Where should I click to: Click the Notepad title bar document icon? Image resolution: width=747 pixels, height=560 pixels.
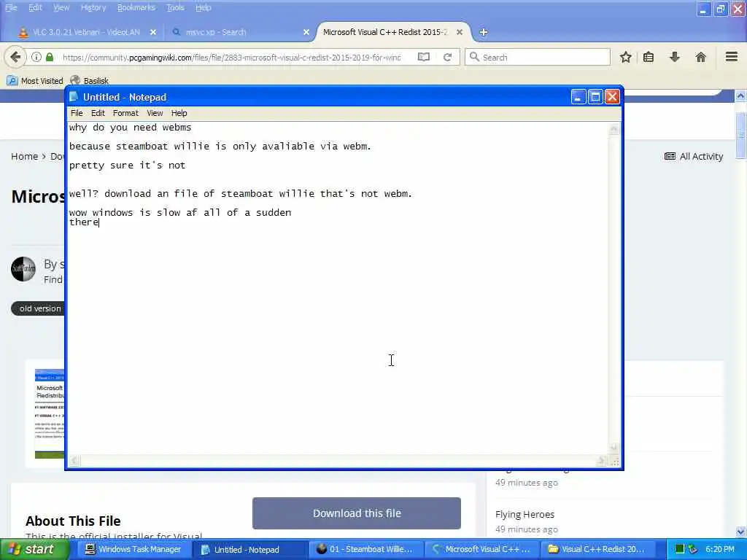pos(74,97)
